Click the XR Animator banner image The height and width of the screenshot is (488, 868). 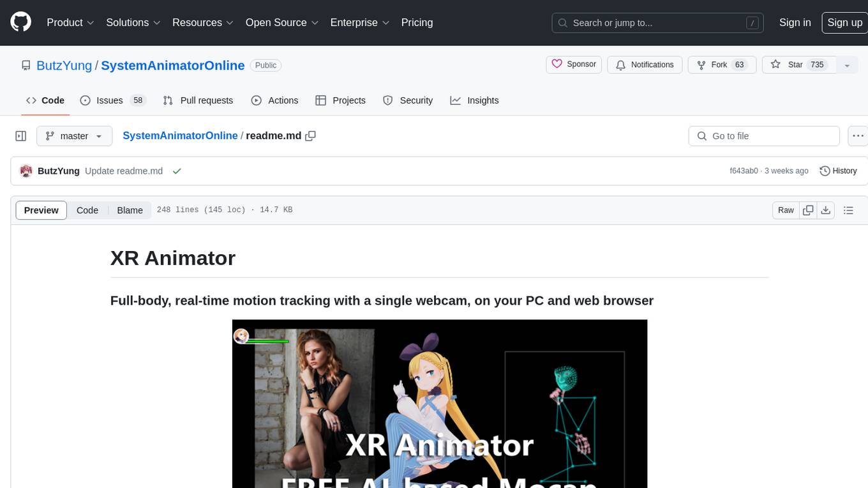(x=440, y=404)
